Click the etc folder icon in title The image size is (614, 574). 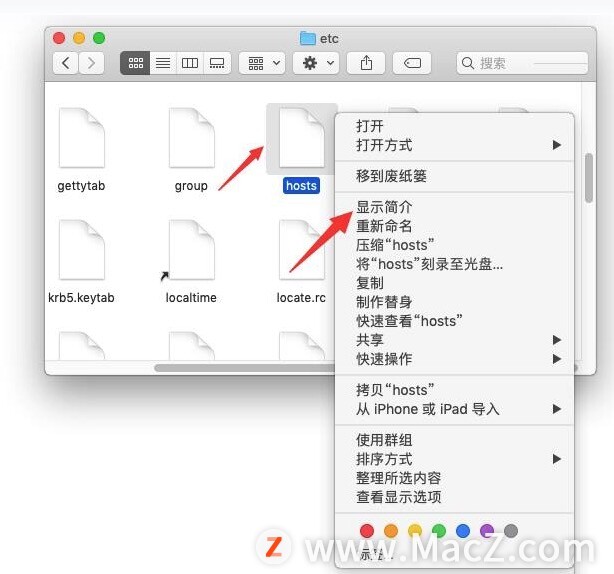coord(308,38)
